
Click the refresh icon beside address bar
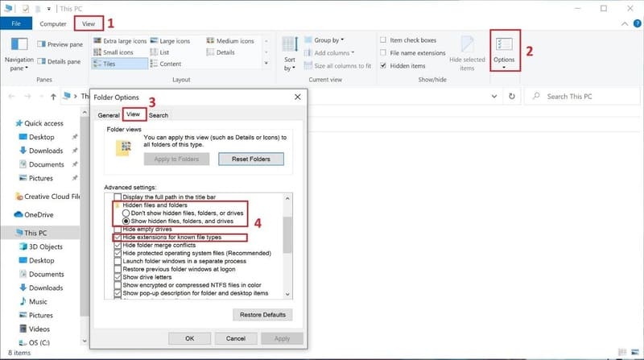pyautogui.click(x=512, y=96)
